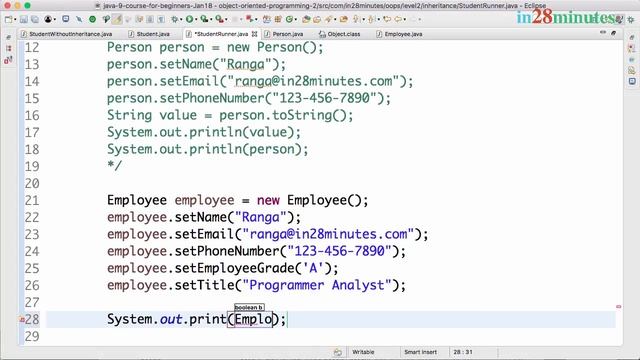Viewport: 640px width, 360px height.
Task: Click the Coverage run icon
Action: pyautogui.click(x=204, y=19)
